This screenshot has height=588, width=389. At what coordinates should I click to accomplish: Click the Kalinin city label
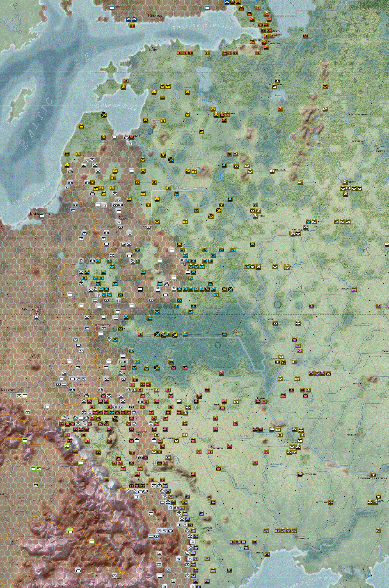click(x=381, y=151)
